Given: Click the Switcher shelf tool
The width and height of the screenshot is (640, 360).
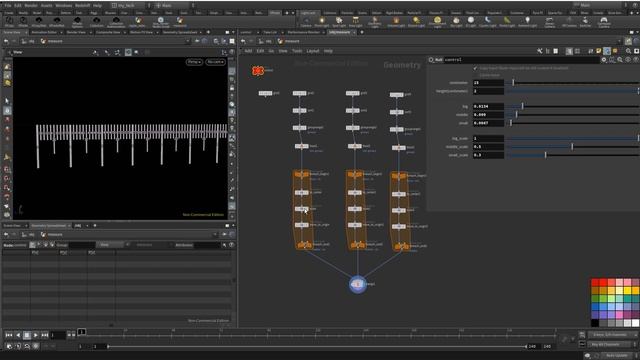Looking at the screenshot, I should (x=585, y=22).
